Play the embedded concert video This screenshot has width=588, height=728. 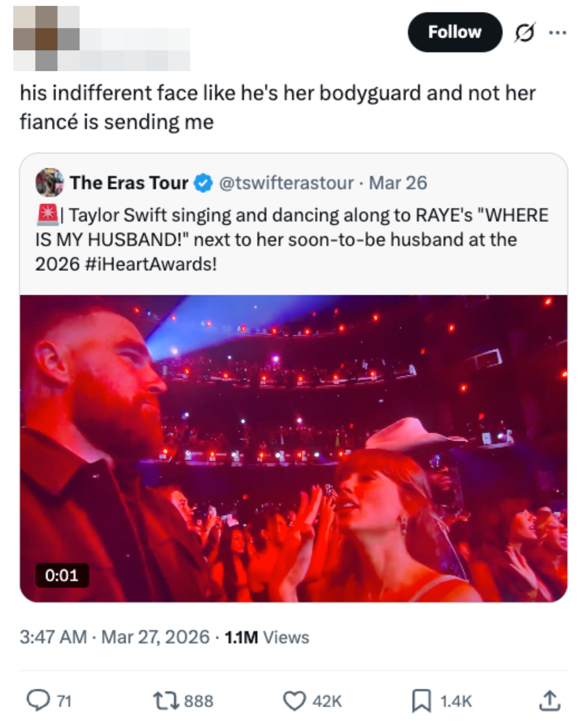pyautogui.click(x=293, y=448)
